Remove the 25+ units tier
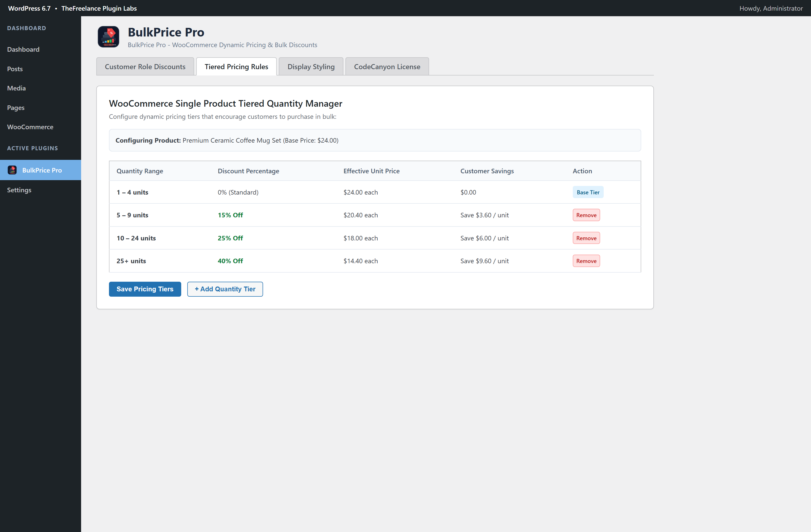The height and width of the screenshot is (532, 811). (586, 261)
